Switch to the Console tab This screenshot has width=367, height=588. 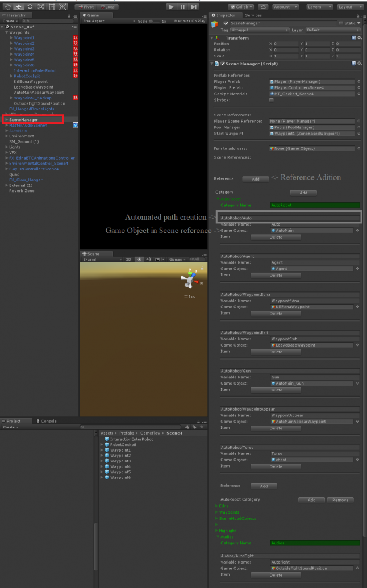(x=48, y=421)
